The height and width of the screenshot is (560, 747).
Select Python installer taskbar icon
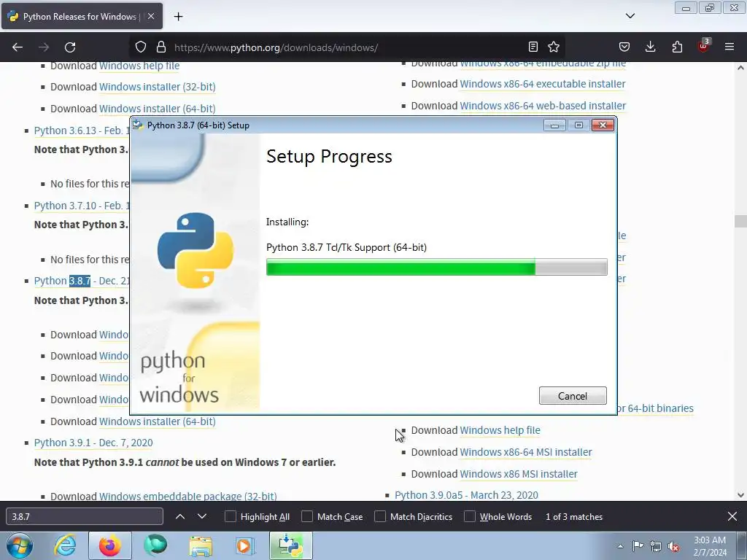click(x=291, y=545)
